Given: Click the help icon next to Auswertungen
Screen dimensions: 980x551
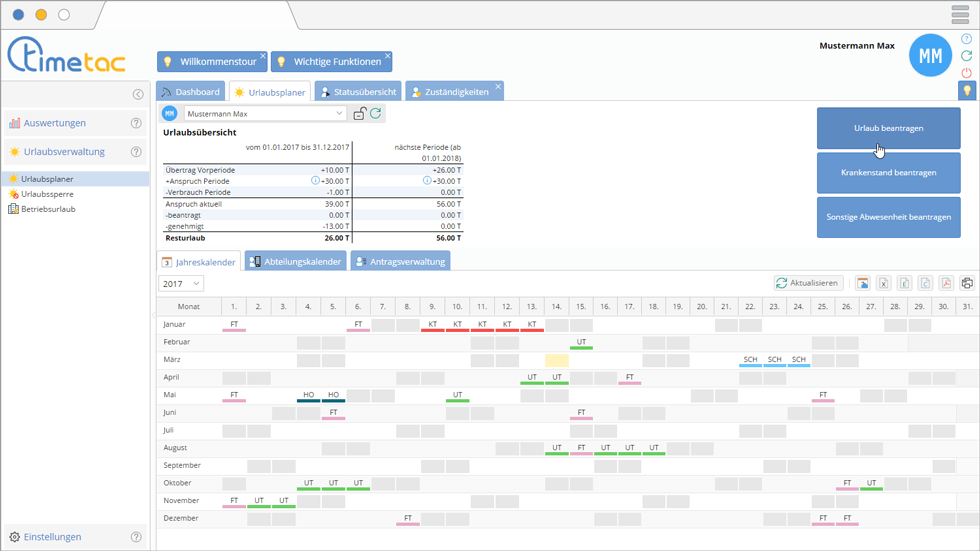Looking at the screenshot, I should [136, 123].
